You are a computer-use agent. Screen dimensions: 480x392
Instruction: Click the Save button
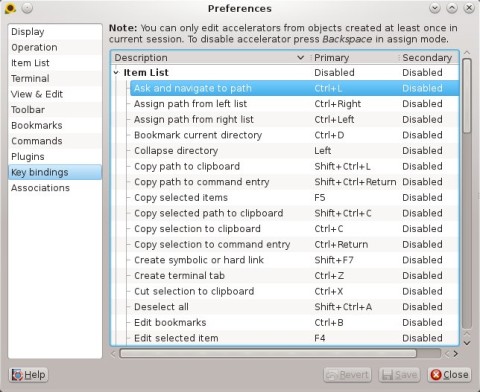(399, 375)
